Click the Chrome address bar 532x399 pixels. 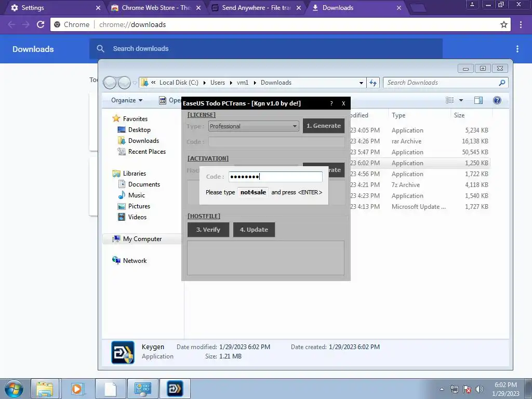tap(280, 24)
